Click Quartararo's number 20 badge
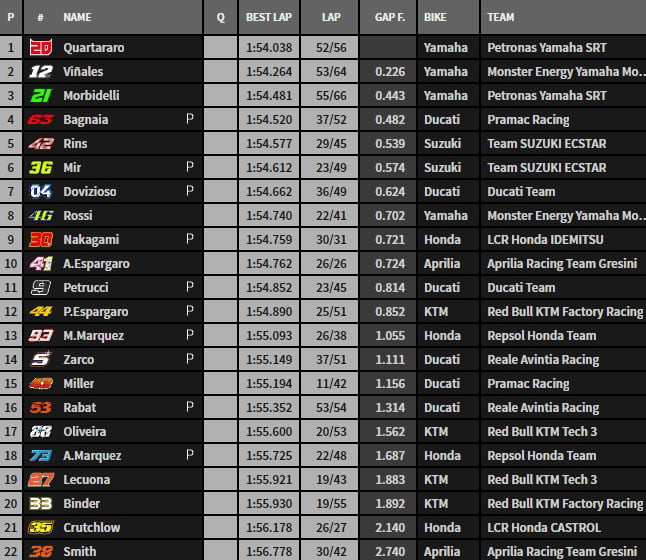The height and width of the screenshot is (560, 646). click(x=41, y=48)
